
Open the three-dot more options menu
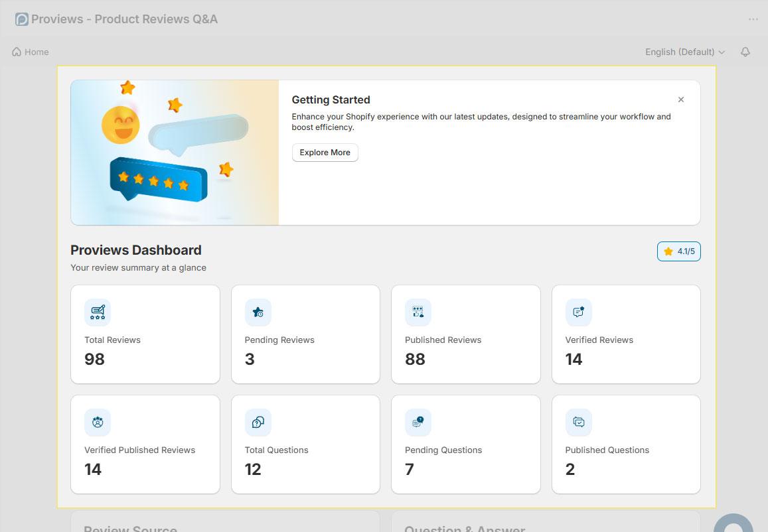pyautogui.click(x=753, y=19)
